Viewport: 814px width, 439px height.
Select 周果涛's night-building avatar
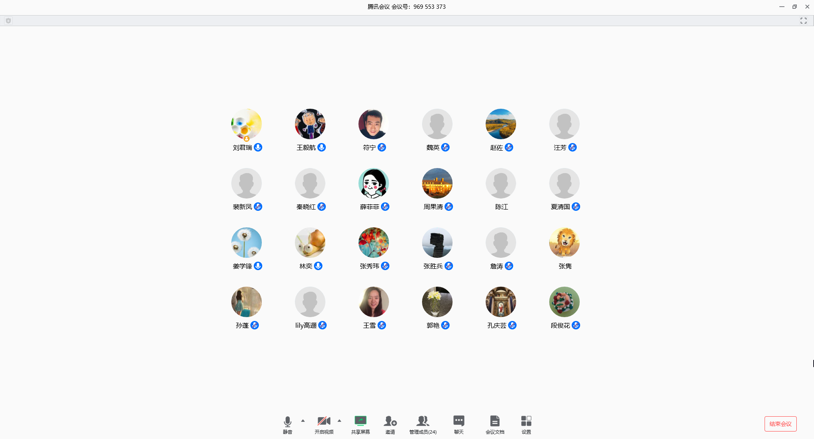437,183
